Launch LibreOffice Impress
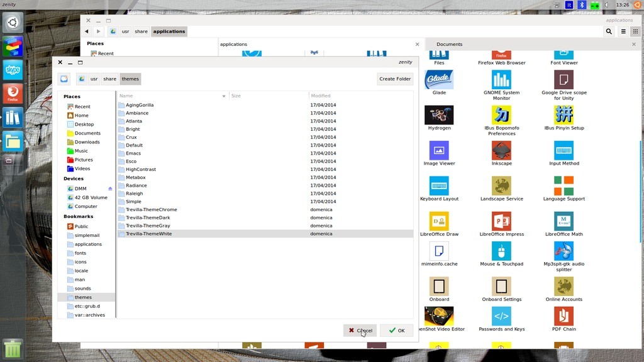Viewport: 644px width, 362px height. [x=501, y=220]
